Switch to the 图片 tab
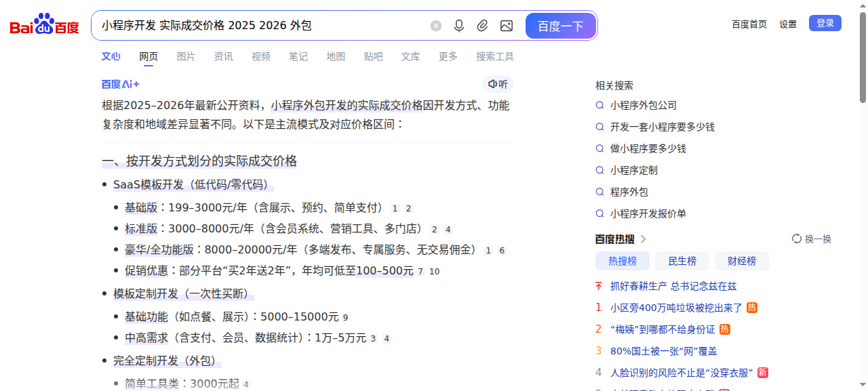Image resolution: width=868 pixels, height=391 pixels. [186, 56]
